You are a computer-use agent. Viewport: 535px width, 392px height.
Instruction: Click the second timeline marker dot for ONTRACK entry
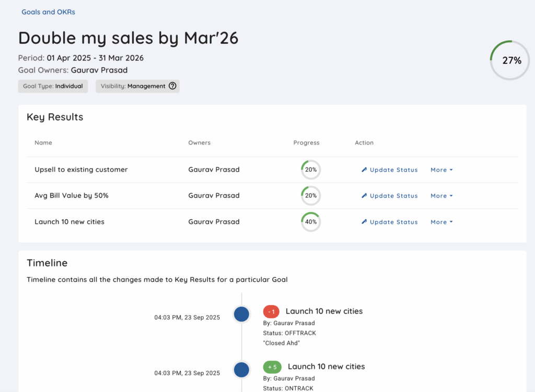[241, 370]
